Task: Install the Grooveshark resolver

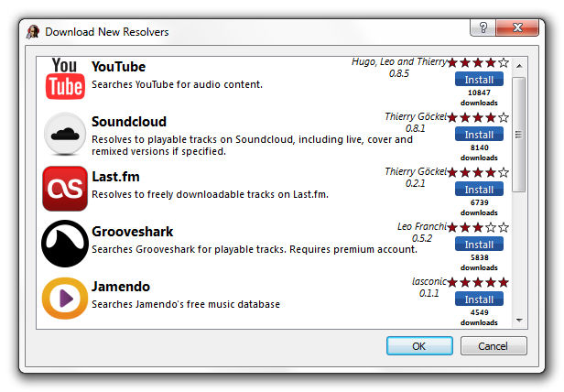Action: pos(479,244)
